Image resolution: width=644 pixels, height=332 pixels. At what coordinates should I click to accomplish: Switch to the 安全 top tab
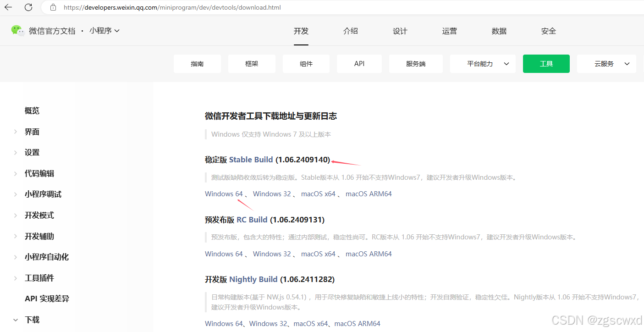549,31
